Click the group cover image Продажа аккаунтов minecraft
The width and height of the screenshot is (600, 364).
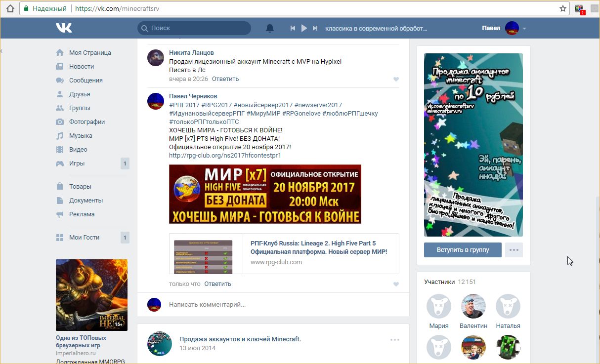click(x=473, y=145)
